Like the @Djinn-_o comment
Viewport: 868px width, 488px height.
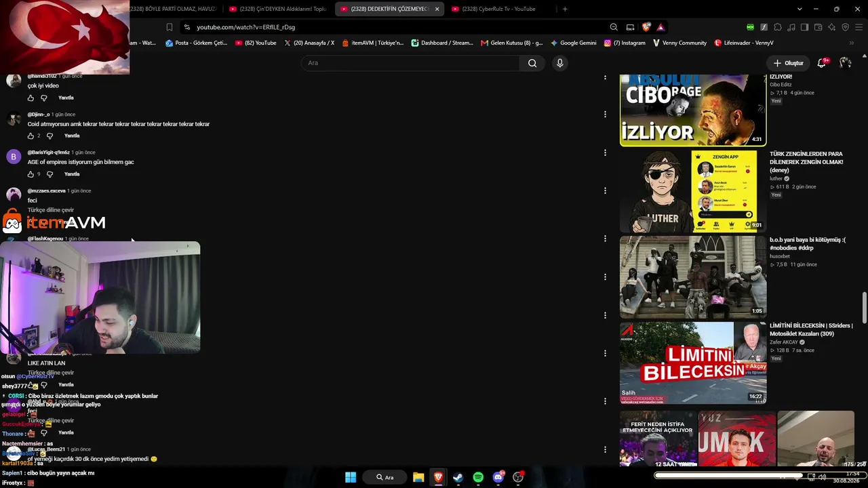[31, 136]
